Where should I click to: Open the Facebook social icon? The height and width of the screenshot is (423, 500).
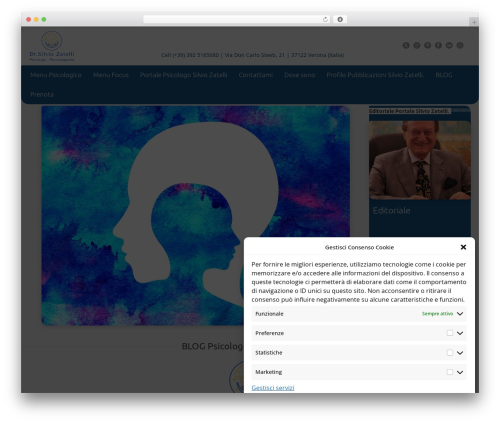438,45
